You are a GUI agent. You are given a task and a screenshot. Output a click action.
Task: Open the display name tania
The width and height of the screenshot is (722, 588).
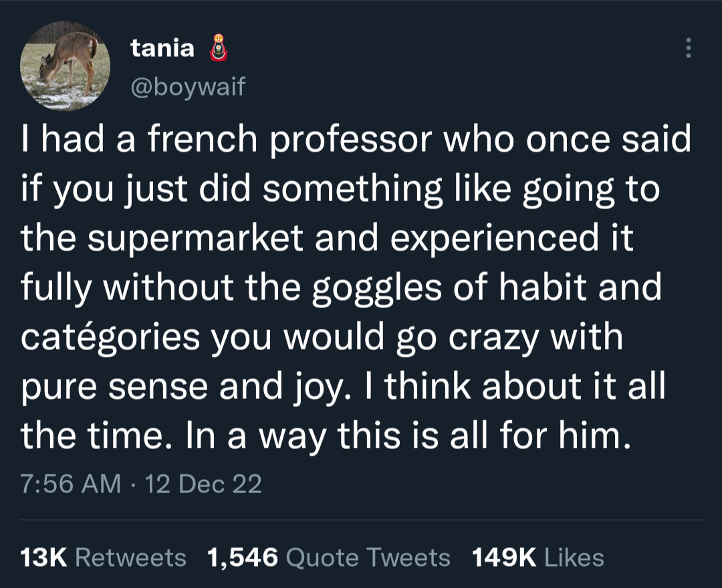pyautogui.click(x=162, y=48)
